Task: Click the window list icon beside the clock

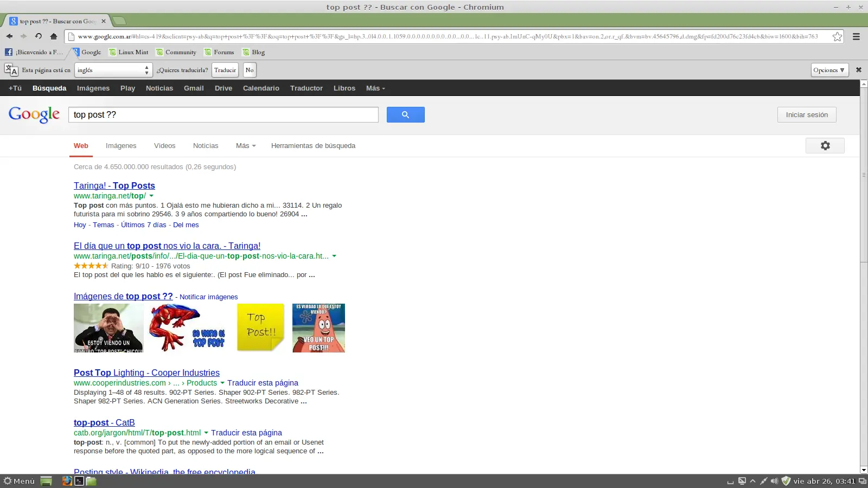Action: [862, 481]
